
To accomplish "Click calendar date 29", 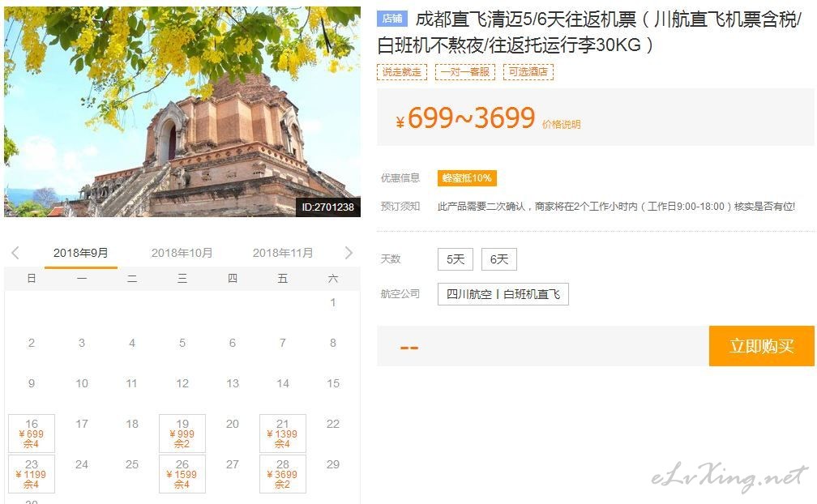I will click(x=333, y=464).
